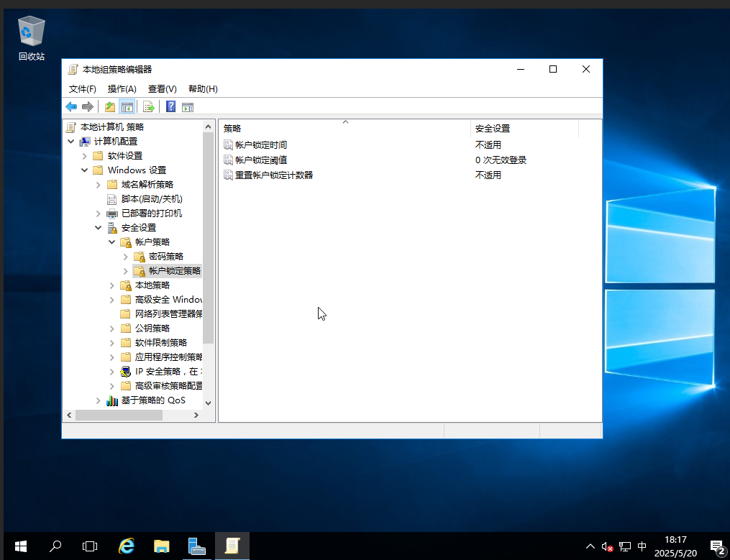
Task: Collapse the Windows 设置 tree node
Action: click(x=85, y=170)
